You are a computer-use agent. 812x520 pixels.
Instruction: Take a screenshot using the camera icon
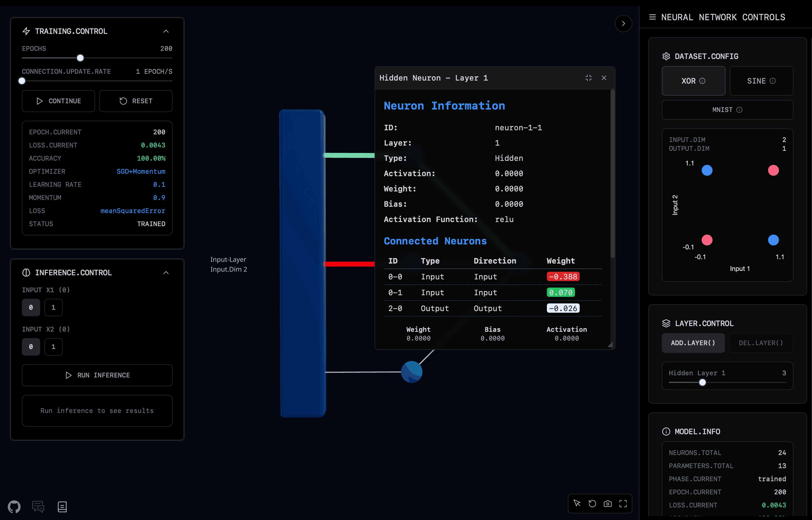[608, 503]
